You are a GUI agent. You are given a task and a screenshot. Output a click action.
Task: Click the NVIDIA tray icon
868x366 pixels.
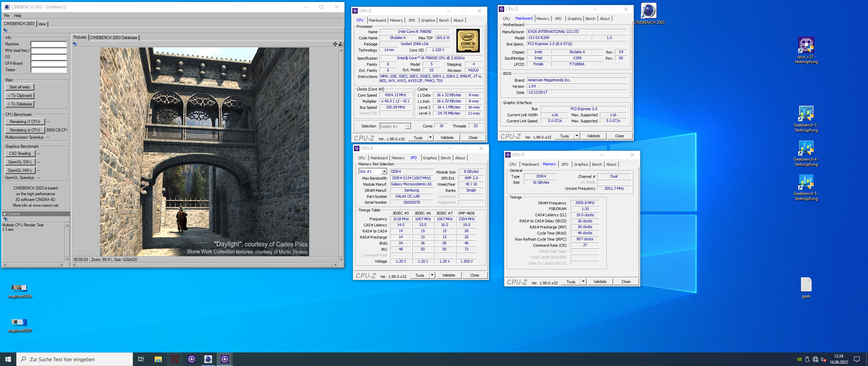click(x=799, y=359)
